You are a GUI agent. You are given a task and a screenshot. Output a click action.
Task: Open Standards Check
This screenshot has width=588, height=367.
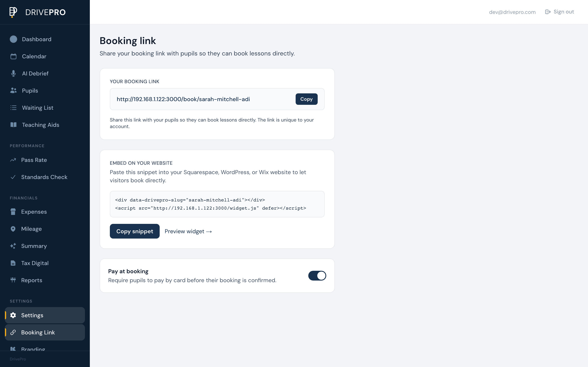click(44, 177)
